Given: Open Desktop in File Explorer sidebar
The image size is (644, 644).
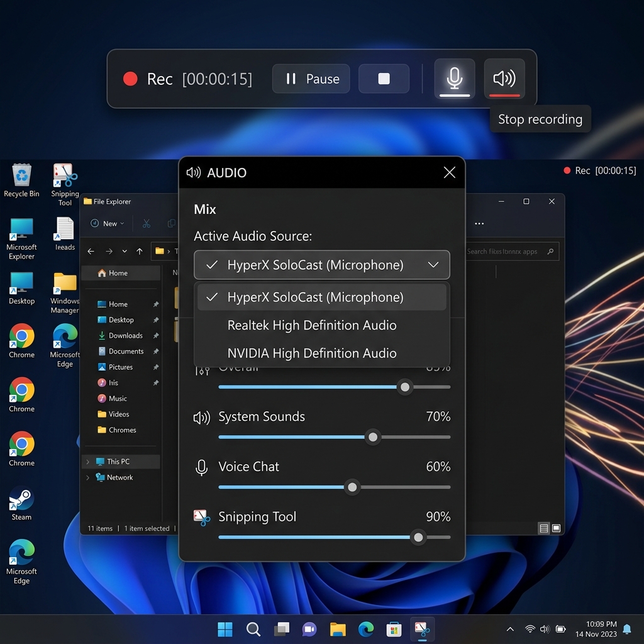Looking at the screenshot, I should click(121, 320).
